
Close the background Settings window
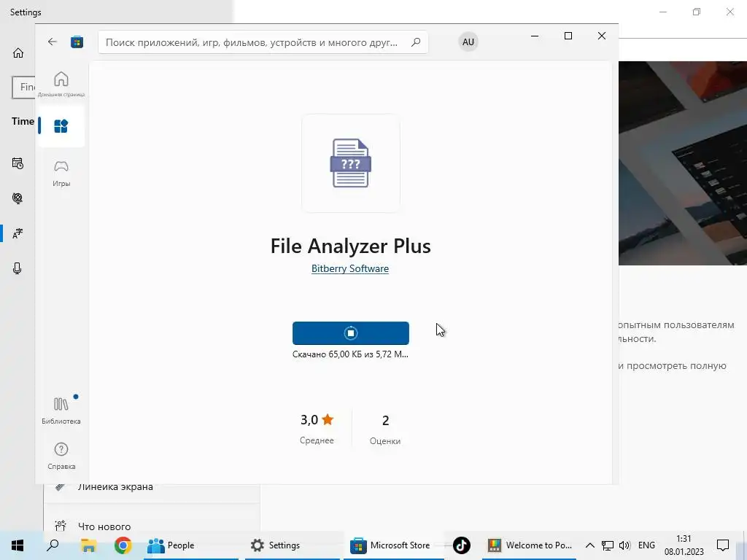(x=729, y=12)
